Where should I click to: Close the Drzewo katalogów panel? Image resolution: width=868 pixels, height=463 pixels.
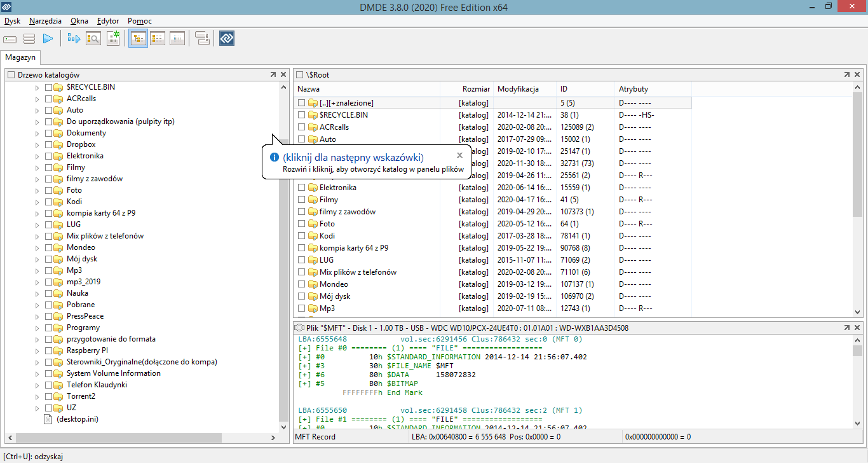pyautogui.click(x=283, y=74)
